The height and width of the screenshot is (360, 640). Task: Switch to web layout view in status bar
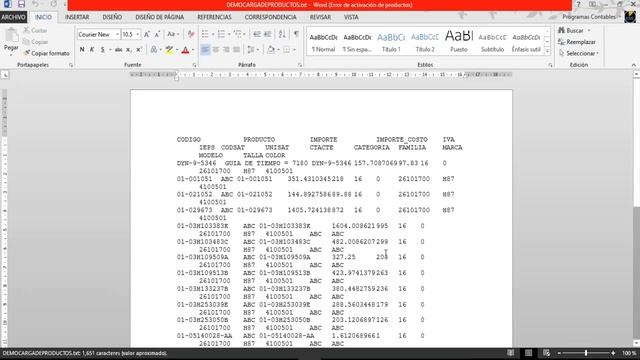coord(546,353)
